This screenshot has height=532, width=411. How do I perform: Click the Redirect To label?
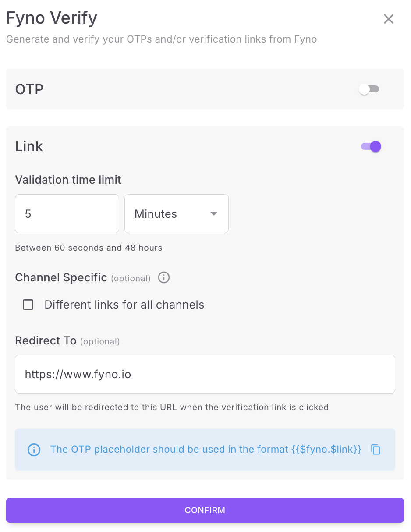46,340
